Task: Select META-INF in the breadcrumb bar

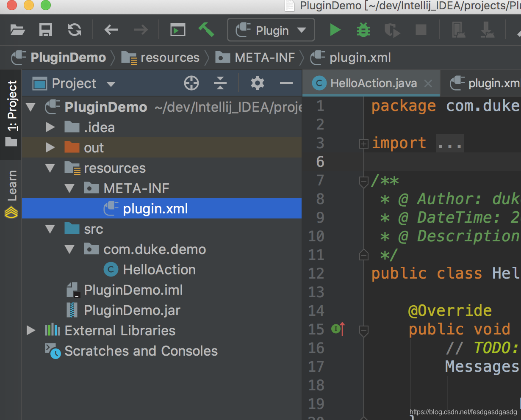Action: [x=255, y=58]
